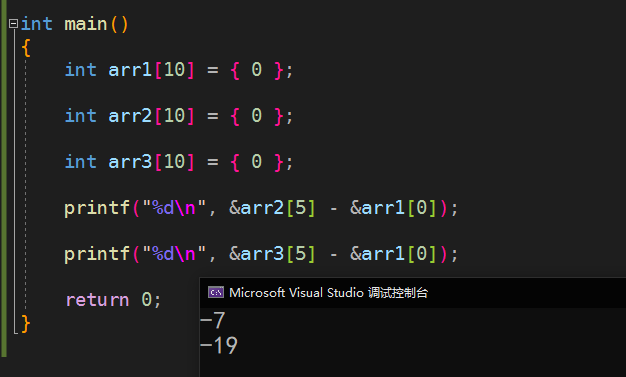Click the console output value '-7'
Image resolution: width=626 pixels, height=377 pixels.
213,320
